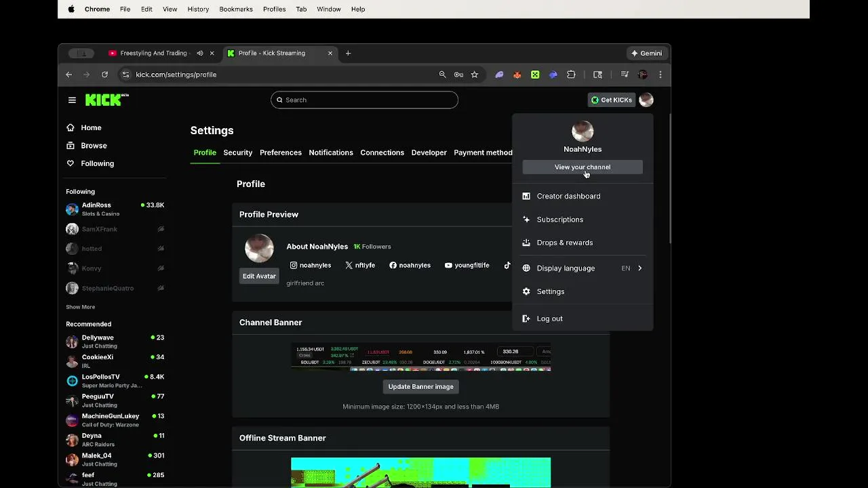Click the purple feather extension icon
The image size is (868, 488).
tap(500, 75)
